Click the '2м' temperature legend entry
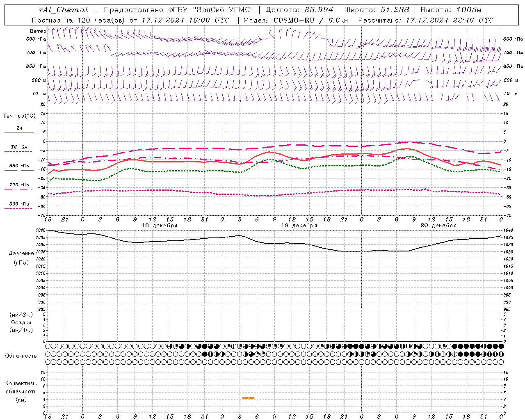This screenshot has height=420, width=525. (19, 128)
